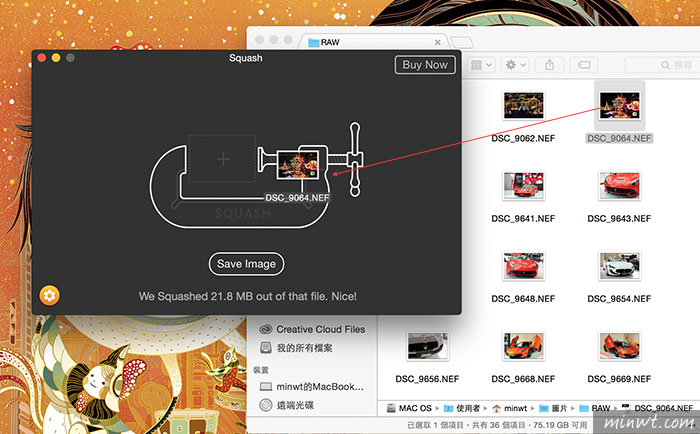Minimize the Squash window with the yellow button
This screenshot has width=700, height=434.
click(56, 58)
